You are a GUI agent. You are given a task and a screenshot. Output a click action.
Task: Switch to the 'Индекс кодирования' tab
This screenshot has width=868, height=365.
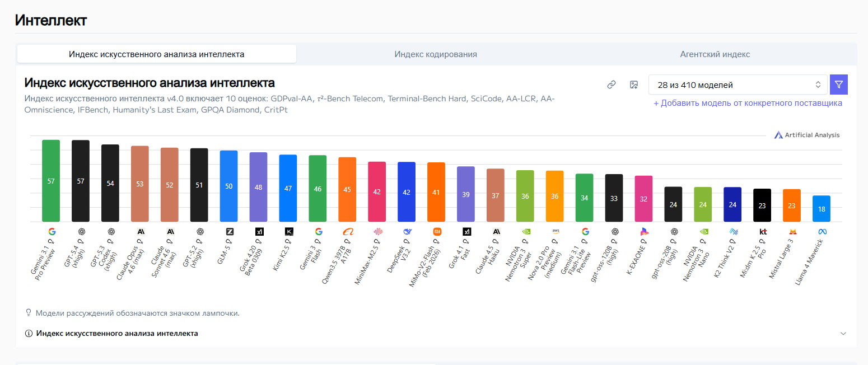point(436,54)
